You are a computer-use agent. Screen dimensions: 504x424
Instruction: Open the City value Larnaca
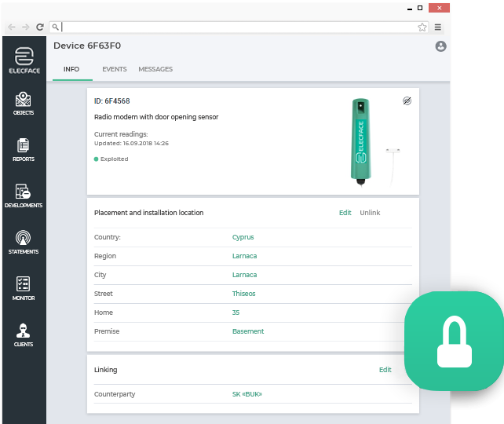245,275
